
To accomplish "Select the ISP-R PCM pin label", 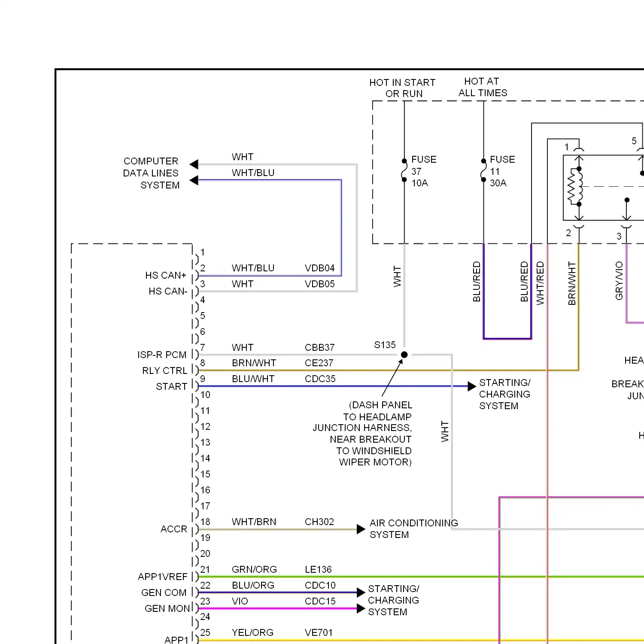I will pyautogui.click(x=162, y=355).
